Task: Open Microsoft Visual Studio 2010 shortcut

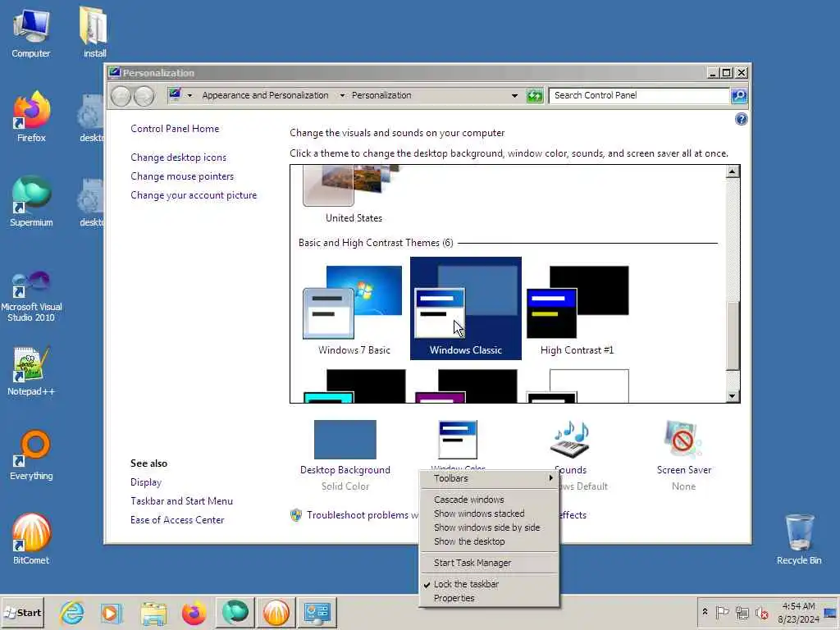Action: (x=31, y=295)
